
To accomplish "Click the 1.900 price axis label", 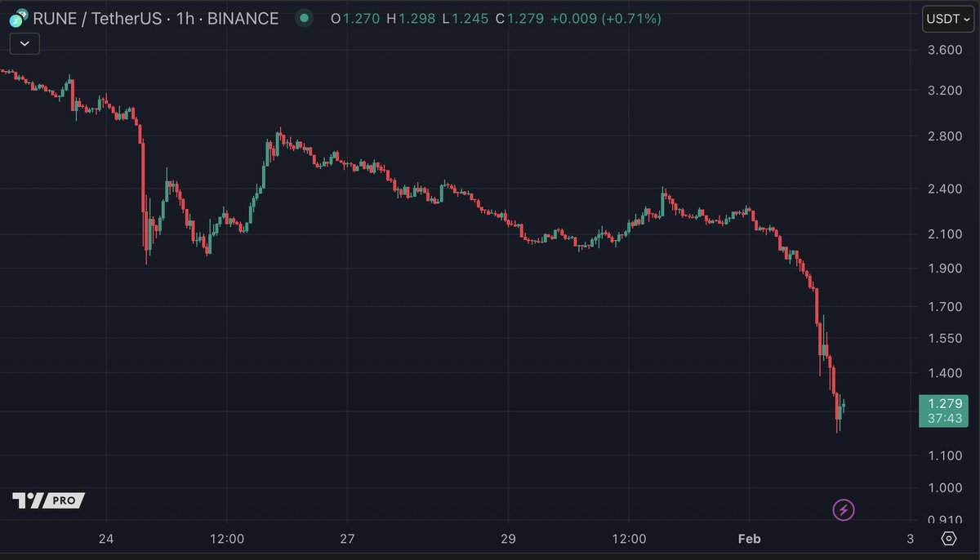I will (x=946, y=269).
